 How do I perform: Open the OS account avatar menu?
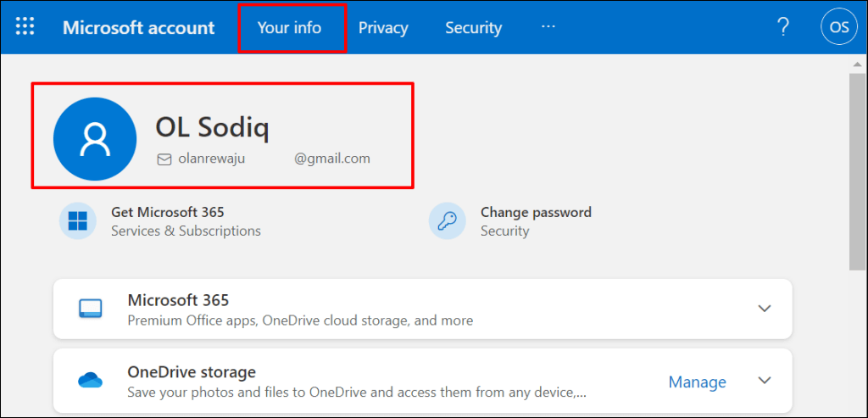838,27
